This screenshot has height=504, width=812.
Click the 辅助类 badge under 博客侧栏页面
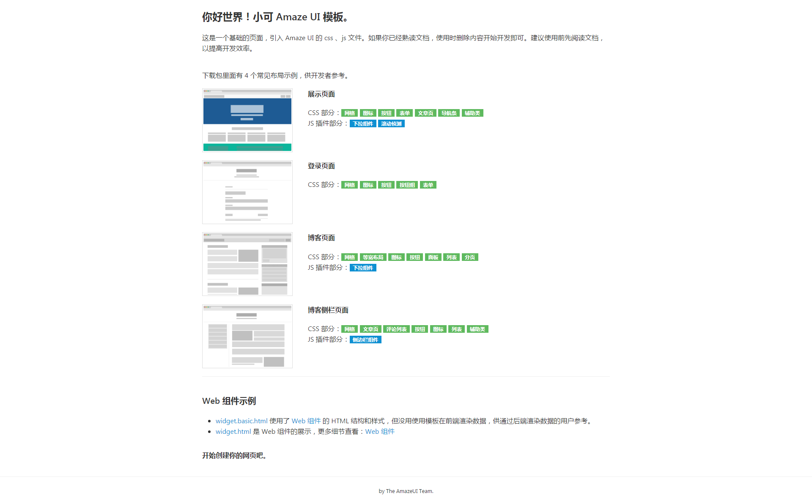pyautogui.click(x=477, y=329)
